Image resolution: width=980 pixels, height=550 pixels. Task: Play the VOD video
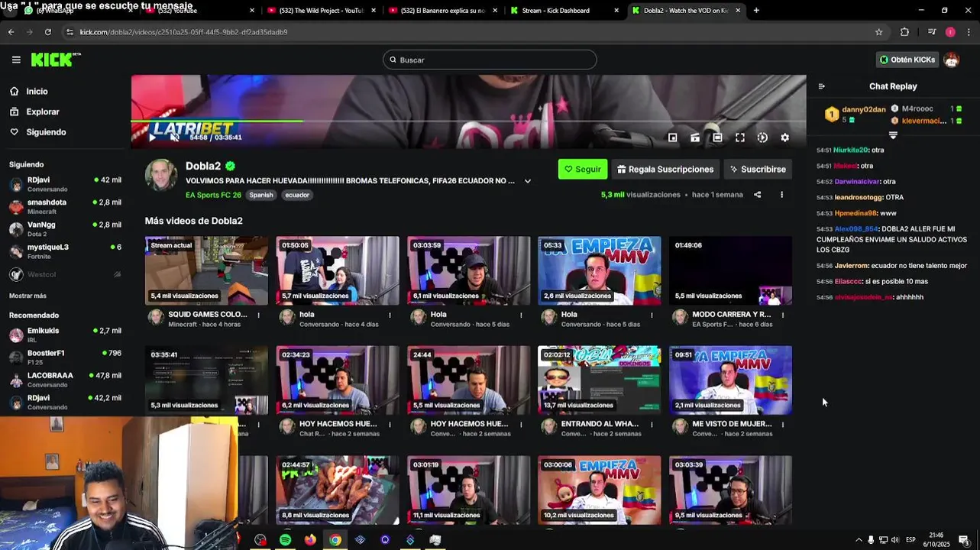pyautogui.click(x=152, y=137)
